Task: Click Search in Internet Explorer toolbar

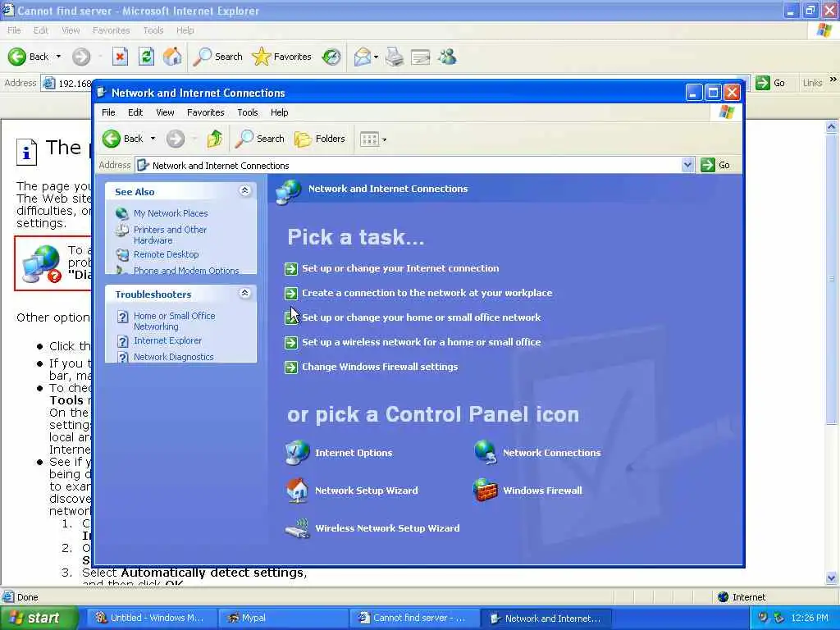Action: tap(218, 57)
